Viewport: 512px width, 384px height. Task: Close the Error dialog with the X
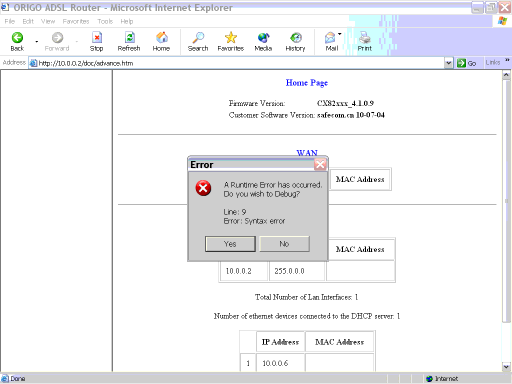click(x=320, y=164)
